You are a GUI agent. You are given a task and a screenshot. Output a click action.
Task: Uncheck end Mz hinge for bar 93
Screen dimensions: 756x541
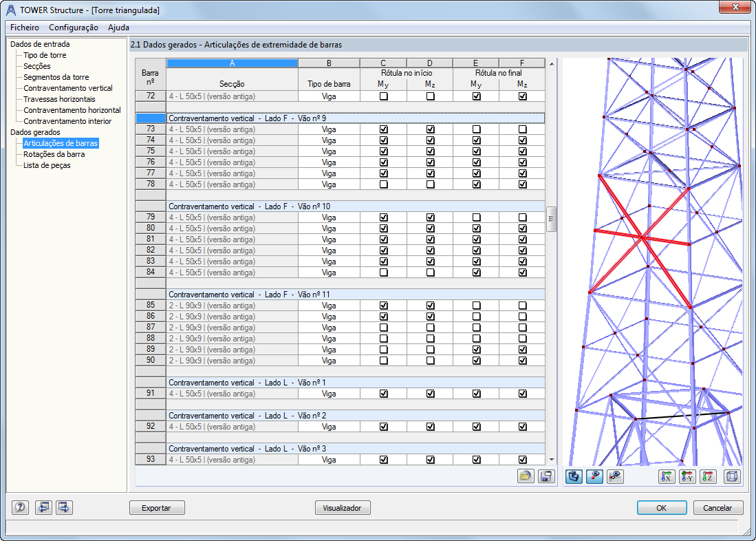pyautogui.click(x=522, y=460)
